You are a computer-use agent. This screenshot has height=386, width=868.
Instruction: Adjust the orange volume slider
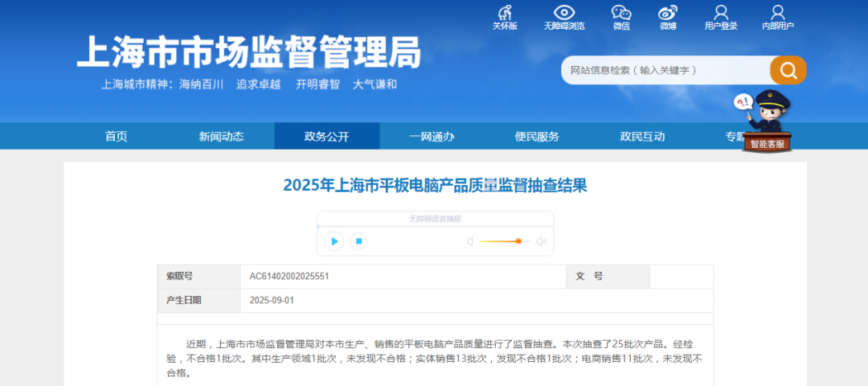click(x=518, y=241)
